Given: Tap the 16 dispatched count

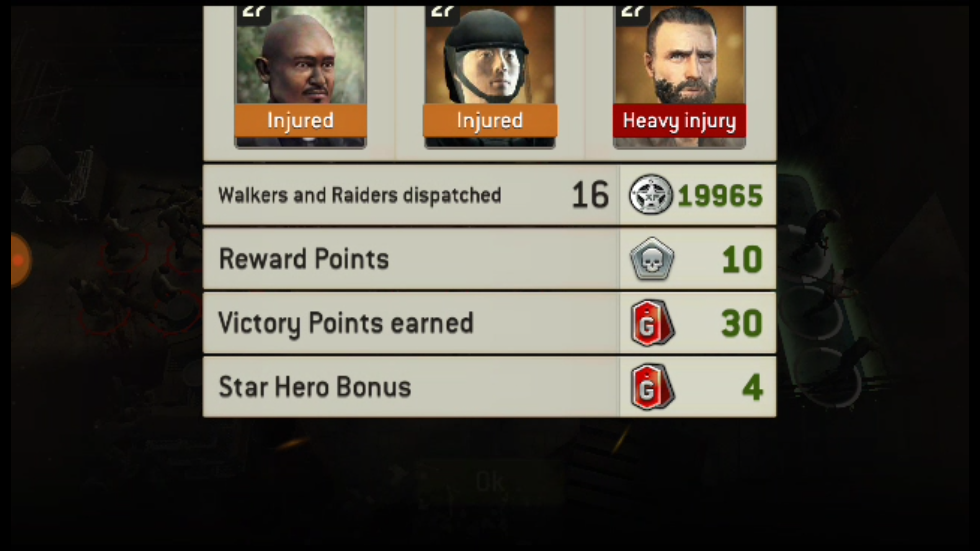Looking at the screenshot, I should tap(590, 195).
